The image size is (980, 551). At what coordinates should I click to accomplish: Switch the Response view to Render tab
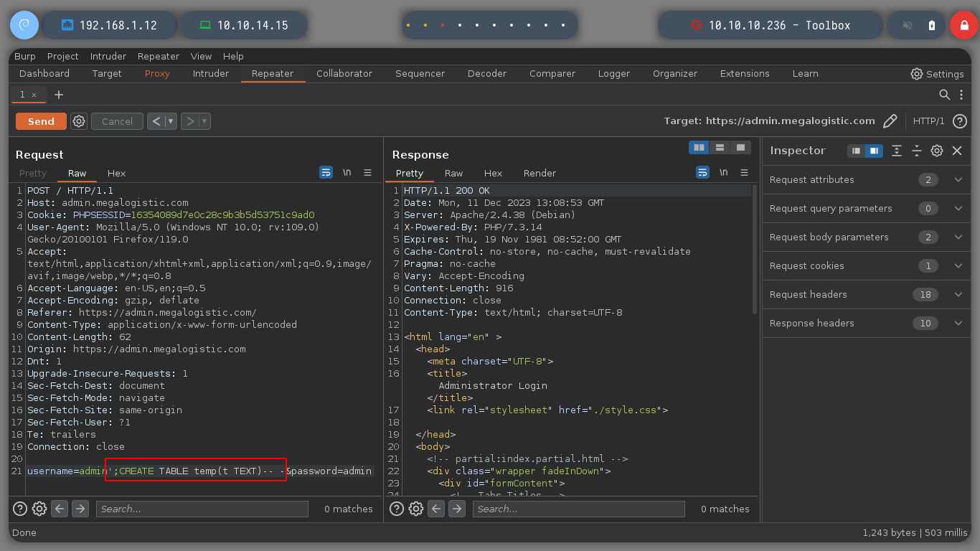[x=540, y=173]
